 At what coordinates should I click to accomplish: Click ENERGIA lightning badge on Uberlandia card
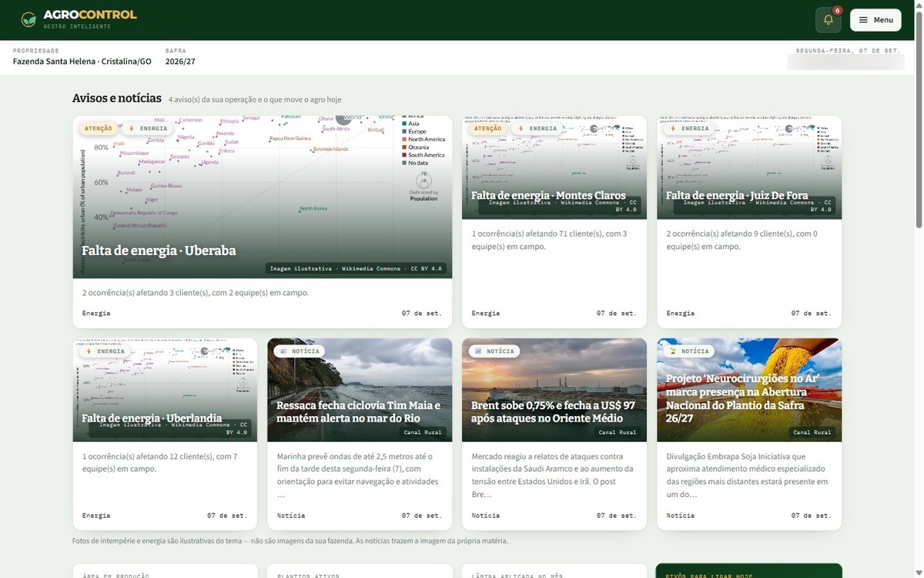click(x=105, y=351)
